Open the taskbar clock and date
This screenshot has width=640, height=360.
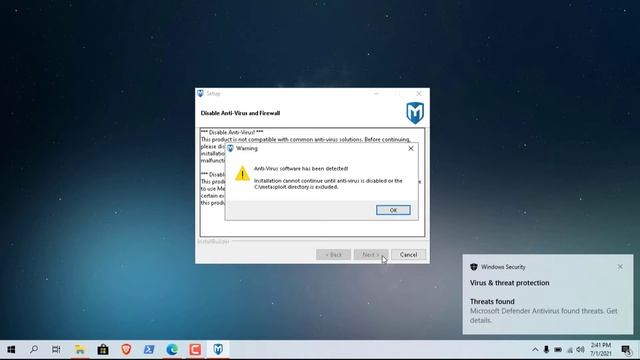click(600, 350)
